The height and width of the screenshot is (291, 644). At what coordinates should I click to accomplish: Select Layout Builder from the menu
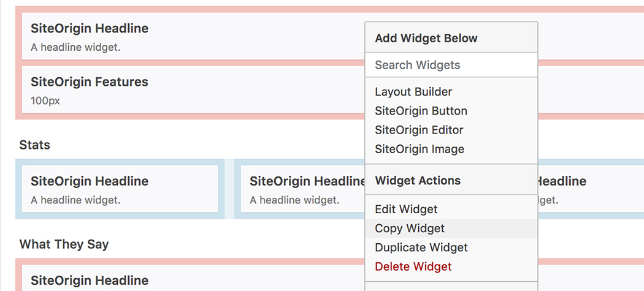click(451, 92)
